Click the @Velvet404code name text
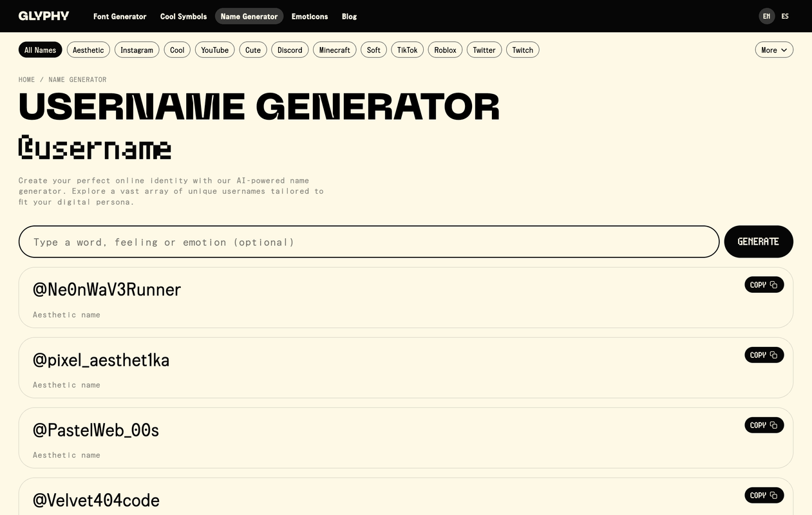This screenshot has width=812, height=515. click(x=96, y=500)
